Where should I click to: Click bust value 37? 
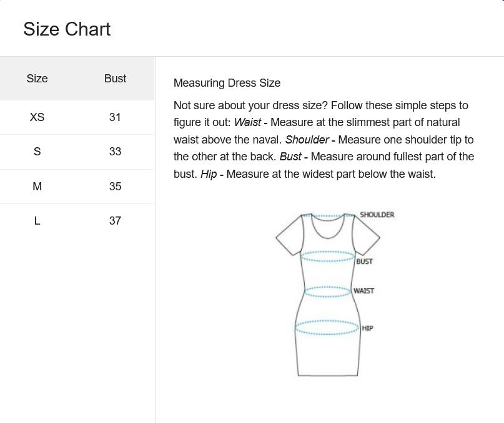[x=115, y=221]
